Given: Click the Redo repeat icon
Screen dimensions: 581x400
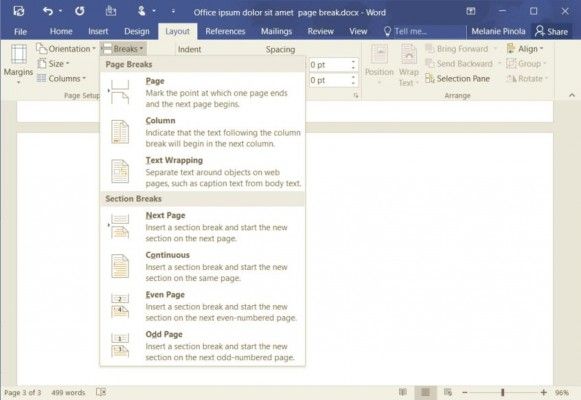Looking at the screenshot, I should pyautogui.click(x=79, y=11).
